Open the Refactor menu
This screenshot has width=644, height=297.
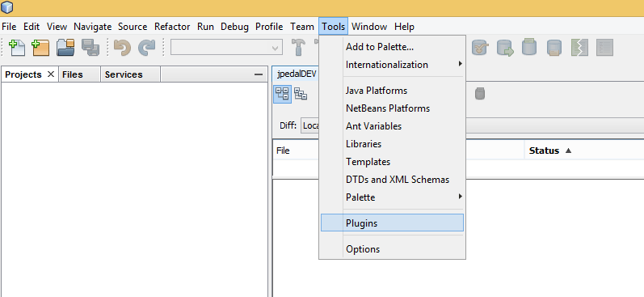[172, 27]
